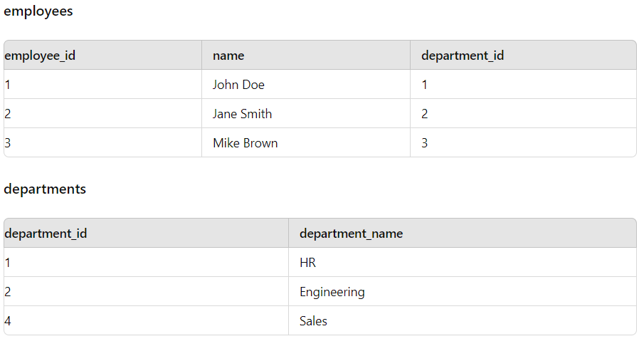Click department_id header in departments table
Screen dimensions: 644x351
tap(146, 233)
